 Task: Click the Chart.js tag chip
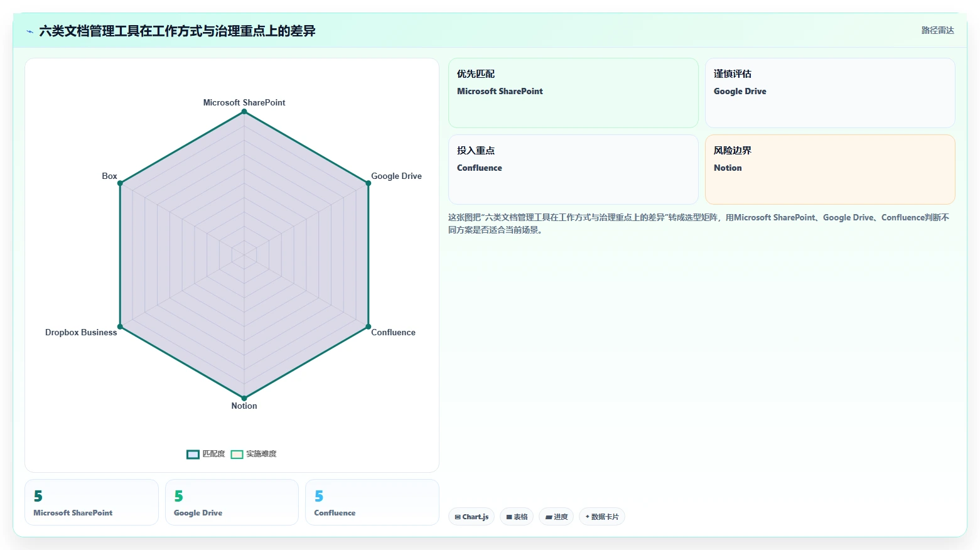[471, 517]
